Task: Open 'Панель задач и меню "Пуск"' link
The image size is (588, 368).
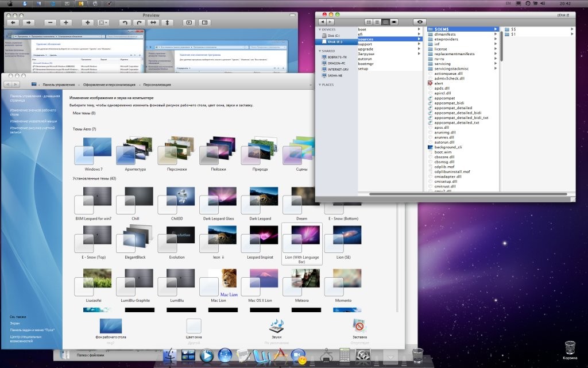Action: 32,330
